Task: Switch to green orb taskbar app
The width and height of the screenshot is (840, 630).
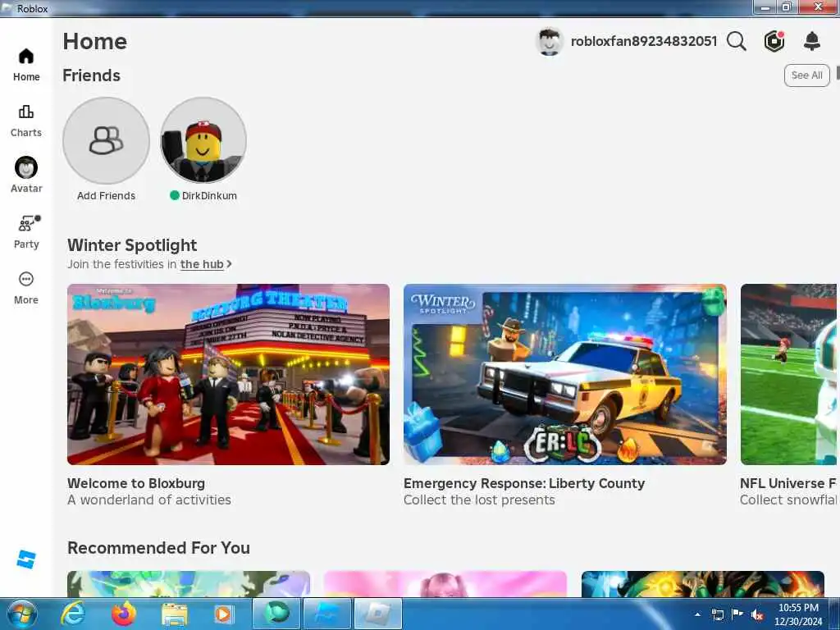Action: pyautogui.click(x=276, y=614)
